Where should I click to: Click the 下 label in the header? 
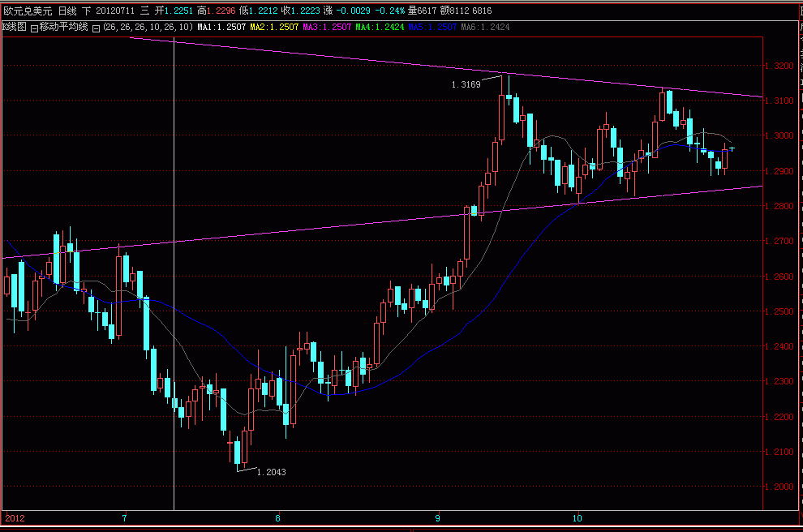point(86,11)
